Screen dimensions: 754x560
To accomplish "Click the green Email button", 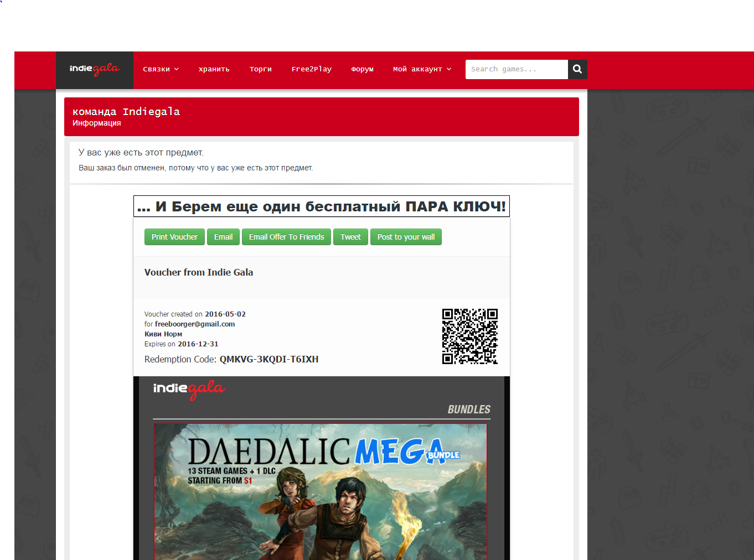I will click(224, 237).
